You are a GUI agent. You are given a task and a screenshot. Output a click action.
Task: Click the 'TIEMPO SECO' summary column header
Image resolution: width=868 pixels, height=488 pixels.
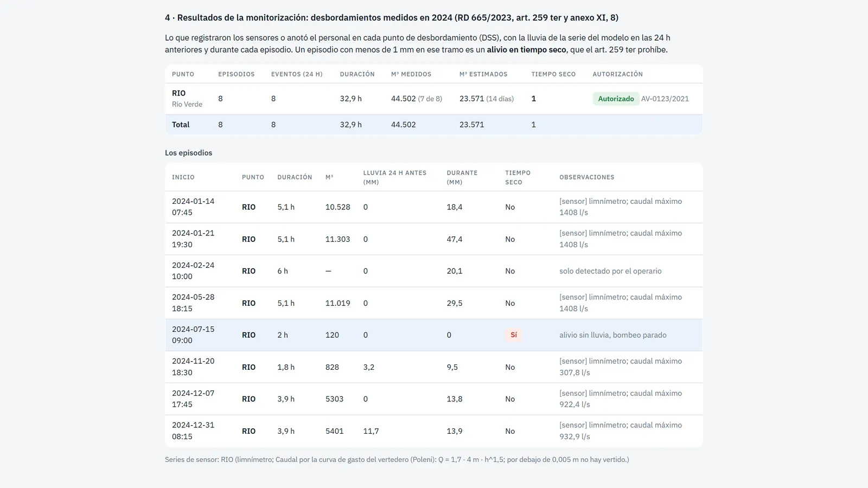553,74
